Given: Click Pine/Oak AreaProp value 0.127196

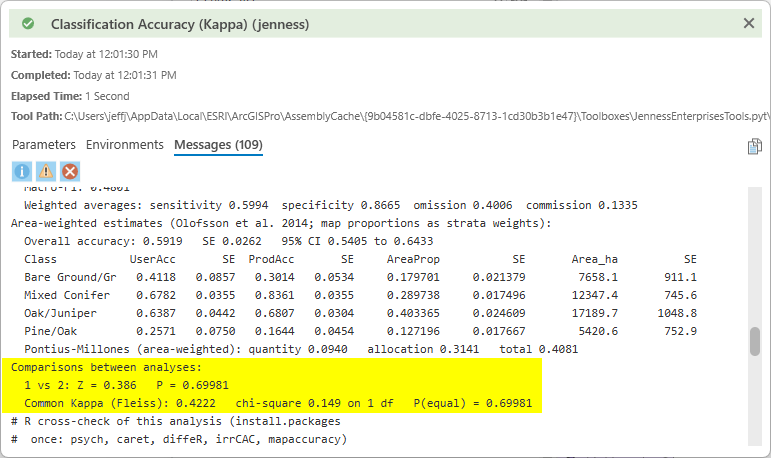Looking at the screenshot, I should coord(413,331).
